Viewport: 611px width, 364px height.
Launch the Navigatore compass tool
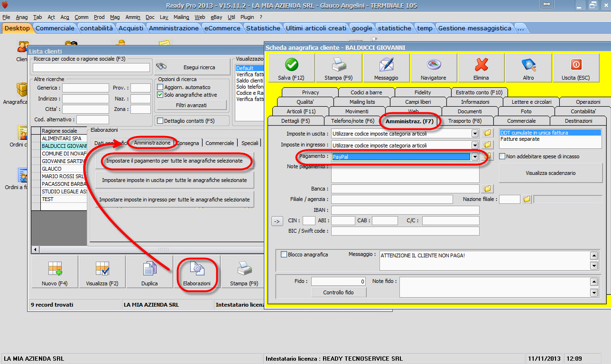[434, 68]
